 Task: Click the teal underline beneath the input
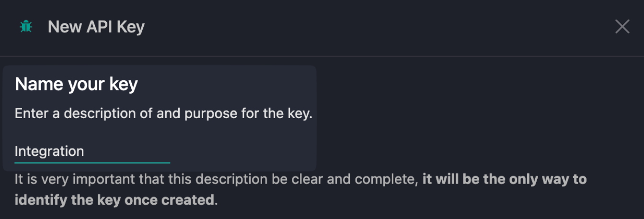pyautogui.click(x=92, y=163)
